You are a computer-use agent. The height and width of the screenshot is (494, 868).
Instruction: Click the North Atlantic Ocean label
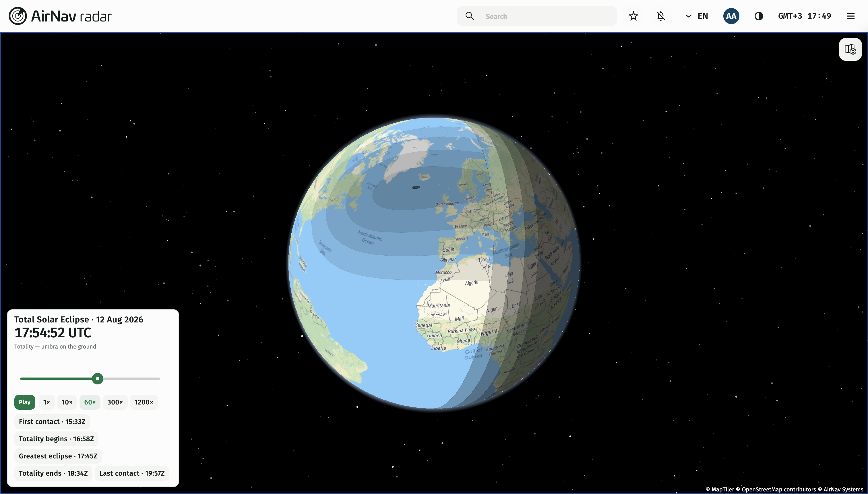coord(369,237)
